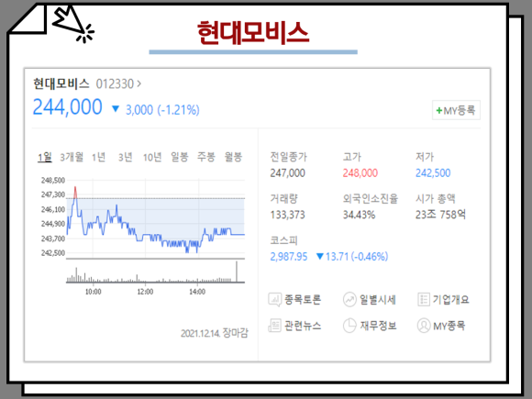Click the 시가 총액 value 23조 758억
Image resolution: width=532 pixels, height=399 pixels.
tap(440, 215)
